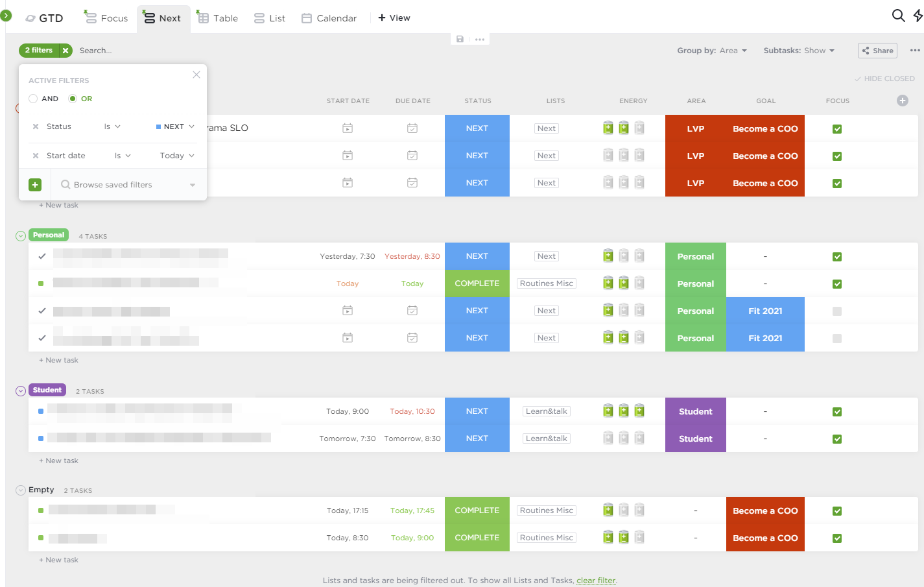Switch to the List view tab
The width and height of the screenshot is (924, 587).
(x=270, y=18)
